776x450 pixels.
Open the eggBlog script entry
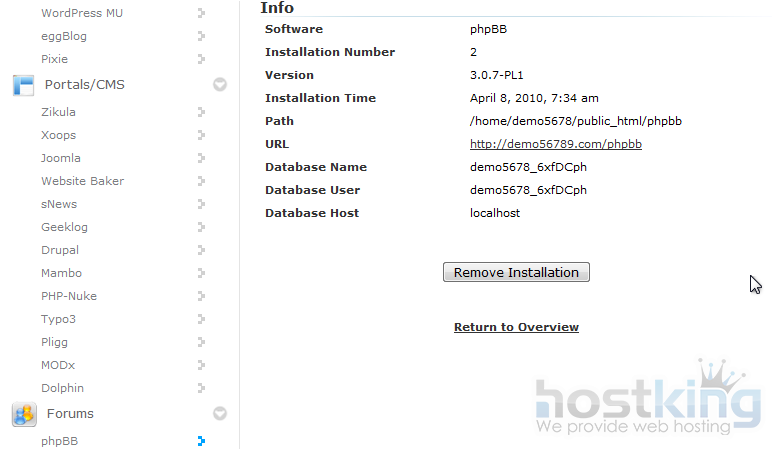(x=64, y=36)
